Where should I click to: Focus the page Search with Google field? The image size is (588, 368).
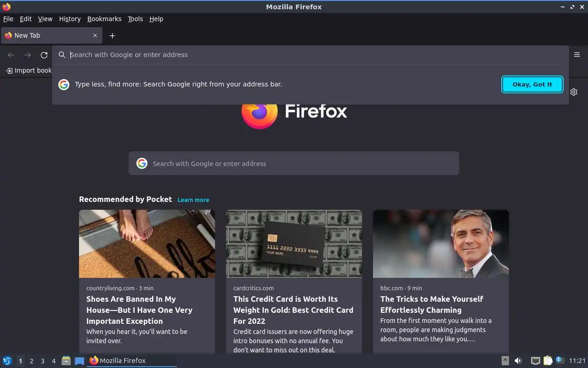294,163
